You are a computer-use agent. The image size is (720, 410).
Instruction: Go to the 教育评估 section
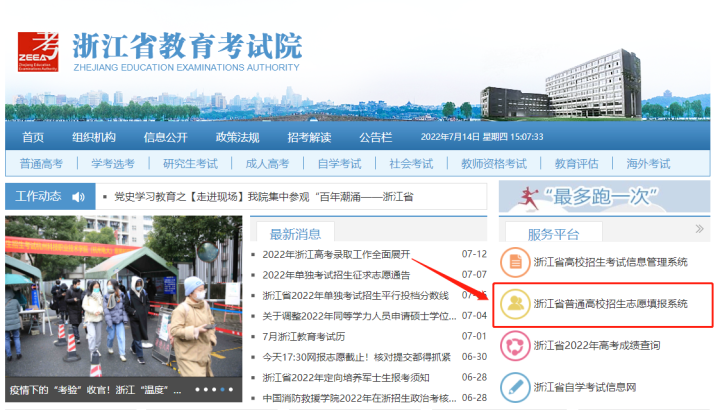pos(577,164)
